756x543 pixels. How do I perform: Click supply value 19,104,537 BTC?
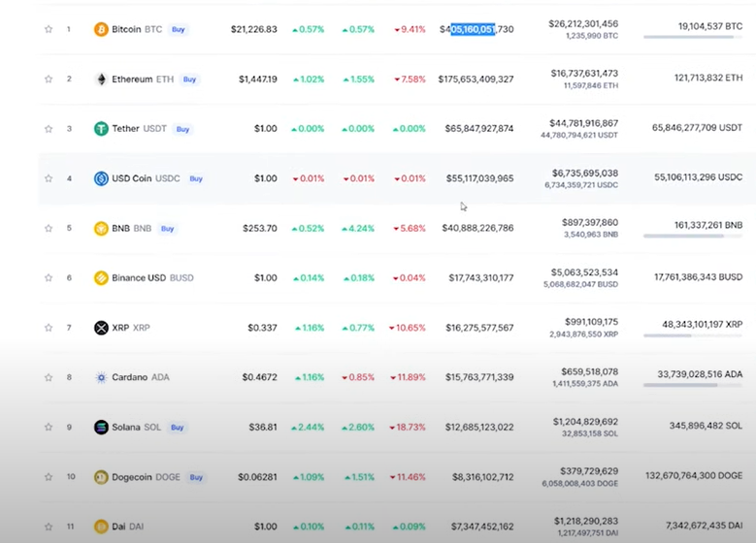710,26
